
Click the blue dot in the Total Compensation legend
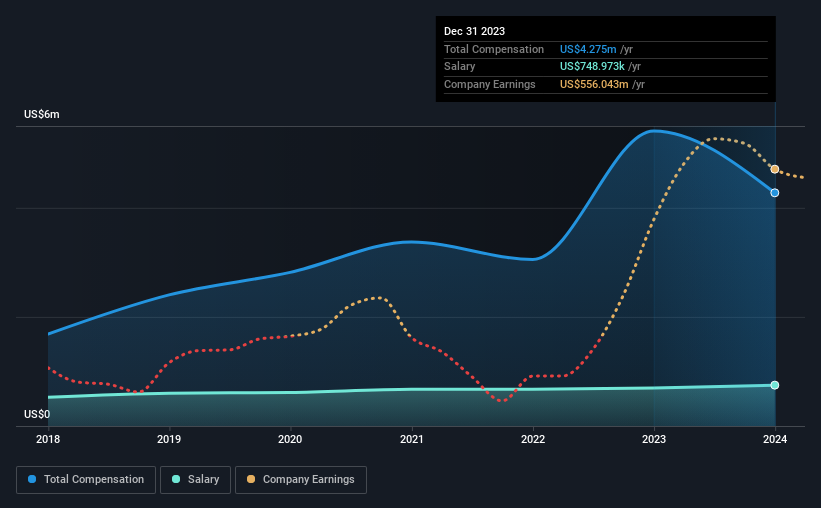pyautogui.click(x=32, y=479)
